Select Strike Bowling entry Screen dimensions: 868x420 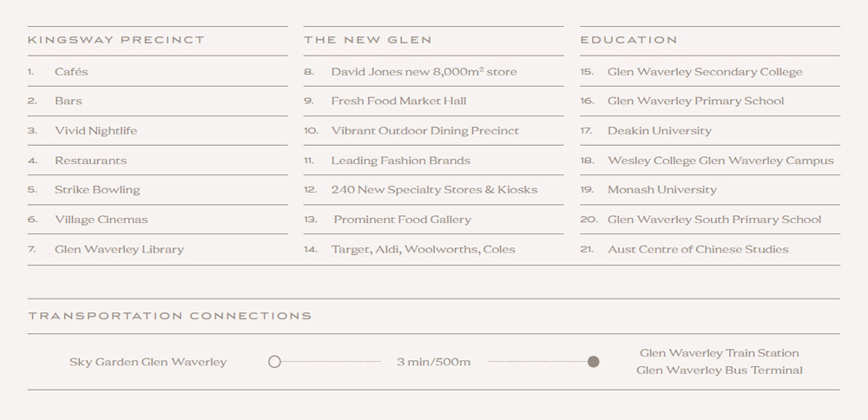pyautogui.click(x=97, y=190)
